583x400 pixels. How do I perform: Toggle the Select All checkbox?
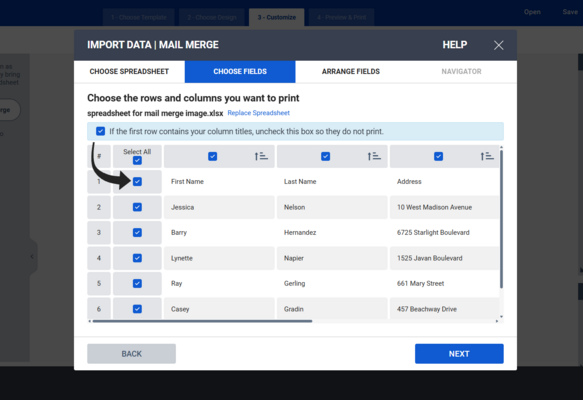(137, 160)
